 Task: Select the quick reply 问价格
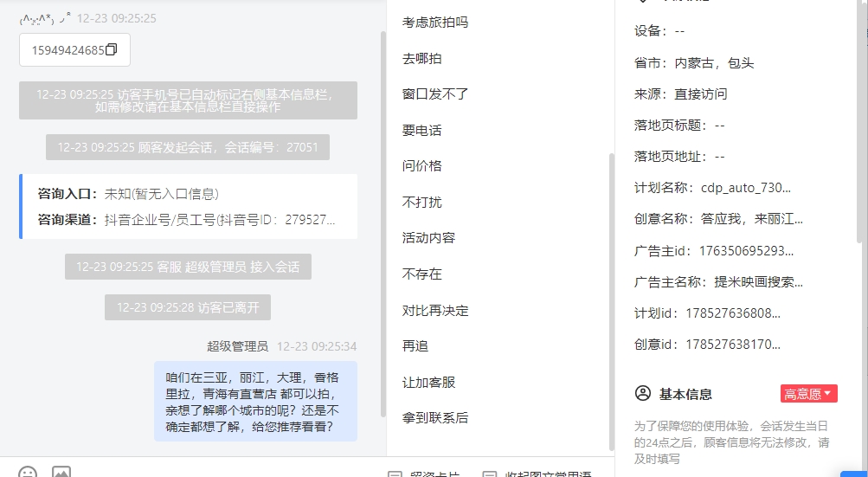(421, 165)
